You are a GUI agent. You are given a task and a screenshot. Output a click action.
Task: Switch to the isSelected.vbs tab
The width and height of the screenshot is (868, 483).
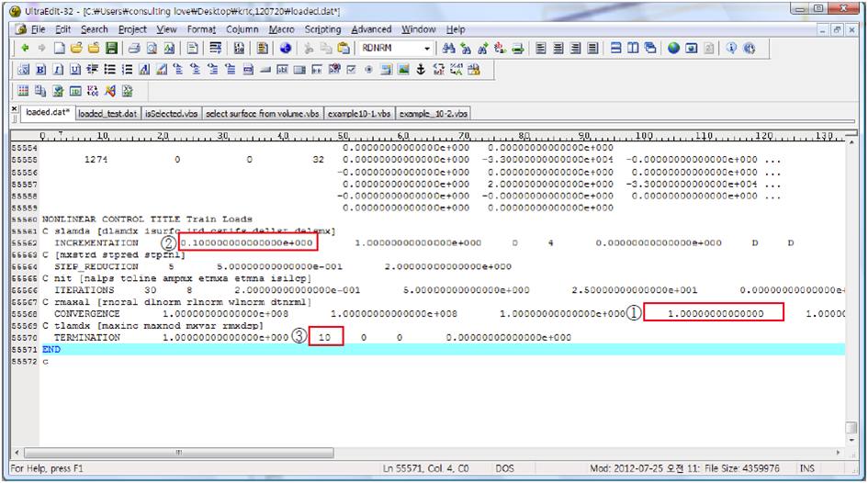pos(171,114)
